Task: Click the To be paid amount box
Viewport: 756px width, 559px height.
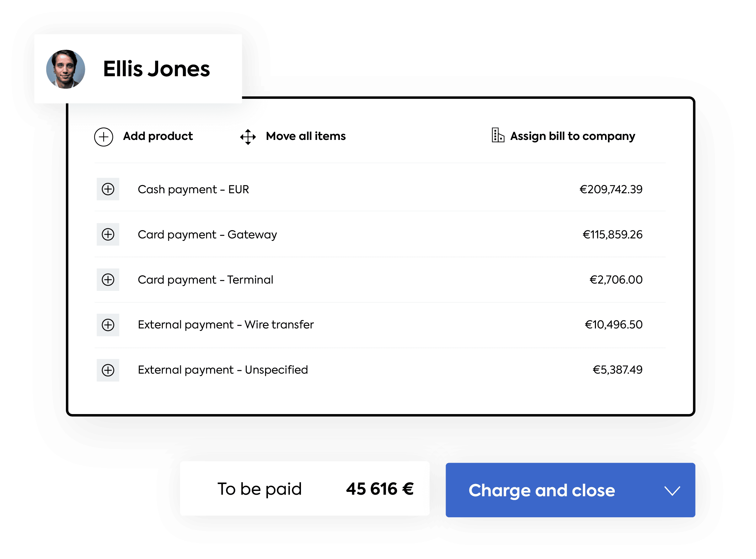Action: click(304, 488)
